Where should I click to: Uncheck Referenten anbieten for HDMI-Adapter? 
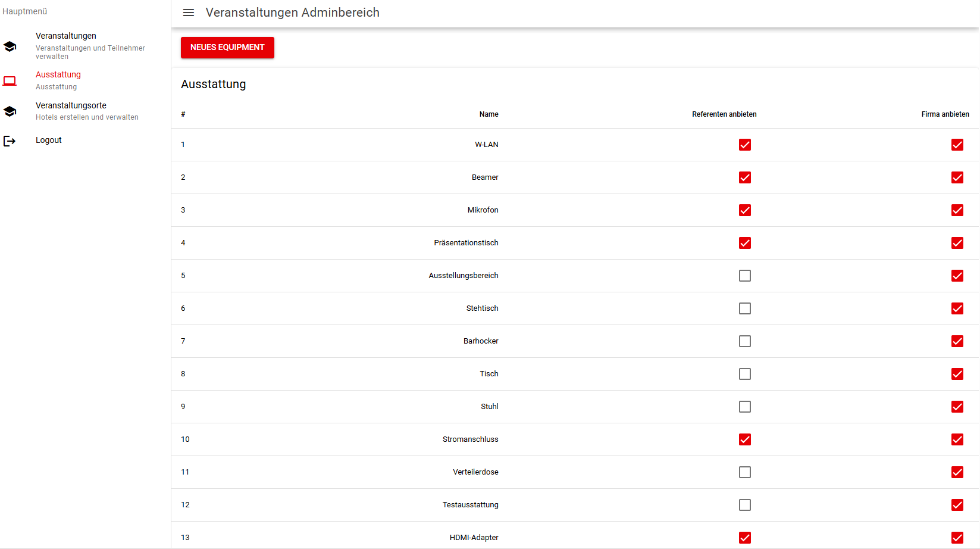pyautogui.click(x=744, y=537)
